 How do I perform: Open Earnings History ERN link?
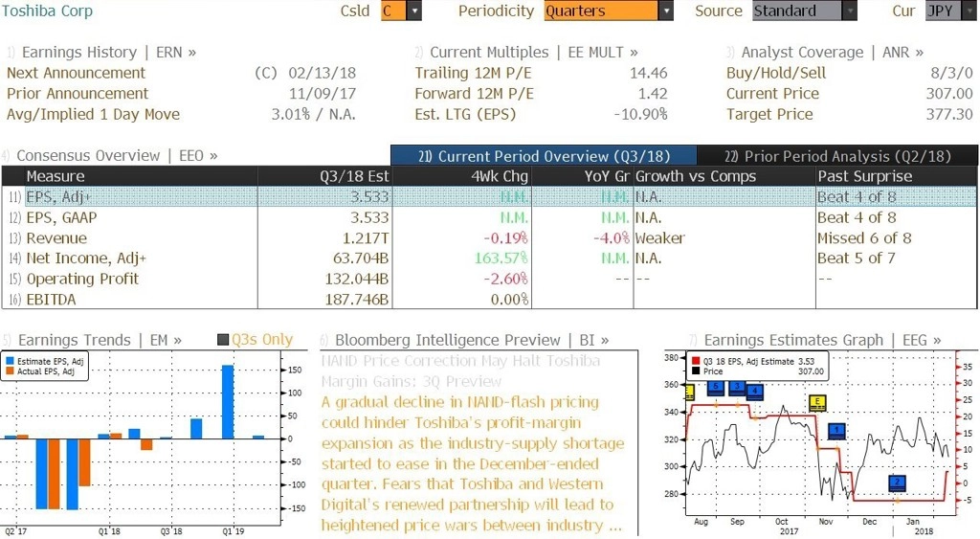[109, 53]
